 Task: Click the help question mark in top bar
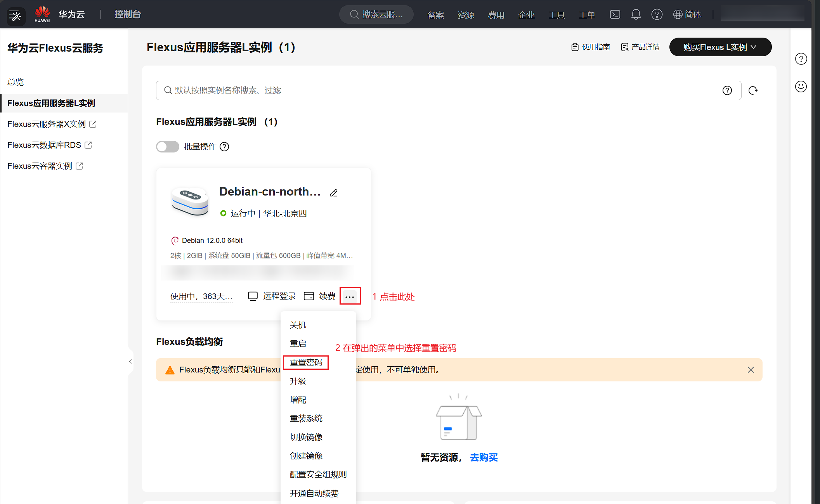tap(657, 15)
